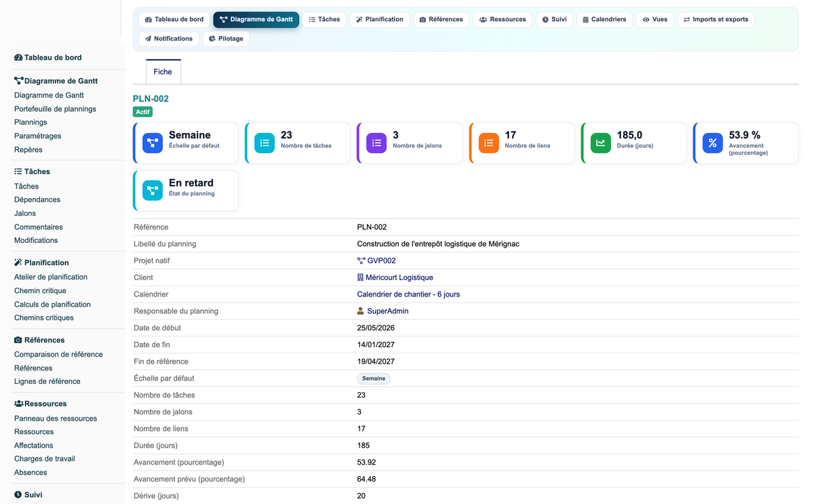Click the sidebar Références camera icon
This screenshot has width=814, height=504.
(18, 340)
